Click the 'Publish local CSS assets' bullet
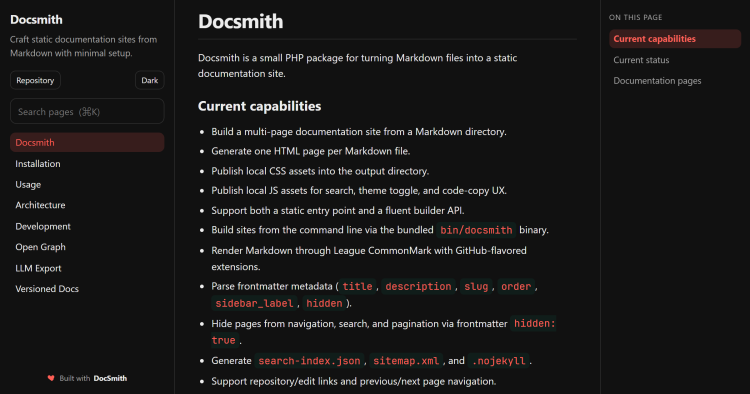750x394 pixels. [x=320, y=171]
